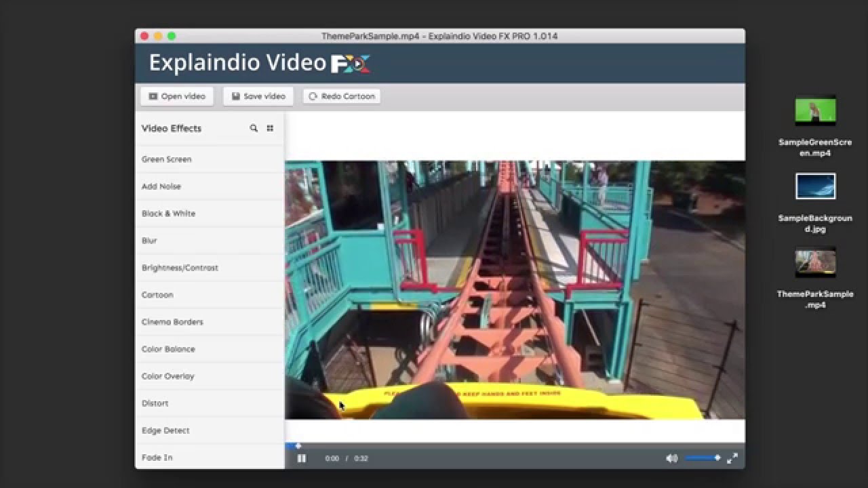The image size is (868, 488).
Task: Click the circular arrow in Redo Cartoon
Action: (313, 96)
